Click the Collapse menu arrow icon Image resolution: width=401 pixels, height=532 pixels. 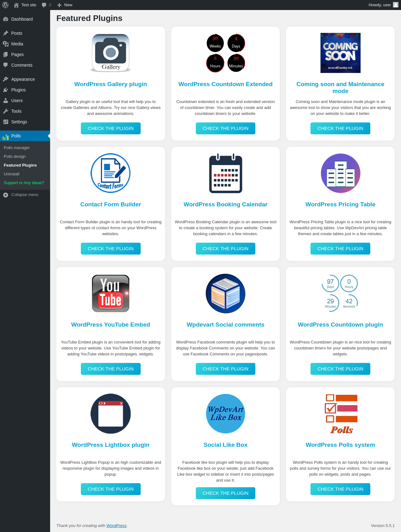6,195
